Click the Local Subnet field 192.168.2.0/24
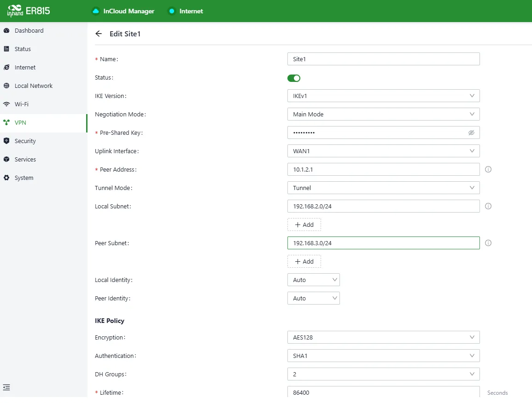The width and height of the screenshot is (532, 403). click(x=383, y=206)
